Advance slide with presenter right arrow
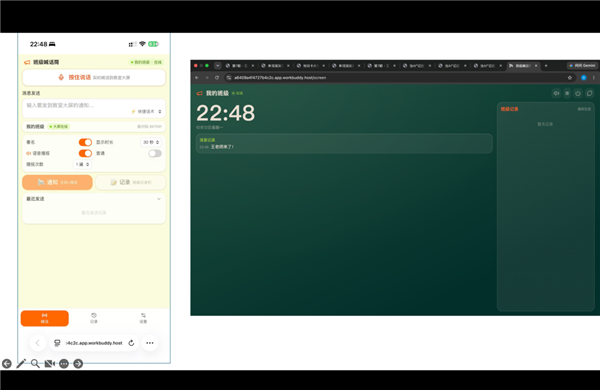The width and height of the screenshot is (600, 390). pyautogui.click(x=78, y=364)
